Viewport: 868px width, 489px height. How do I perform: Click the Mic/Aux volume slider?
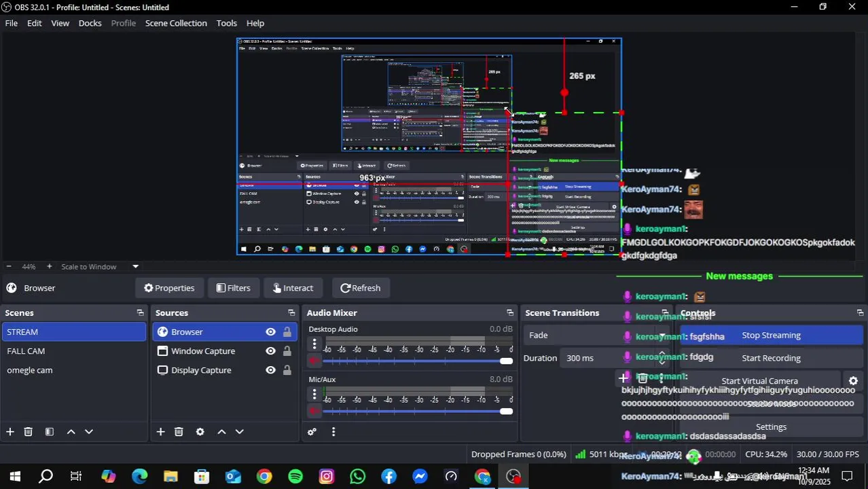(x=417, y=412)
